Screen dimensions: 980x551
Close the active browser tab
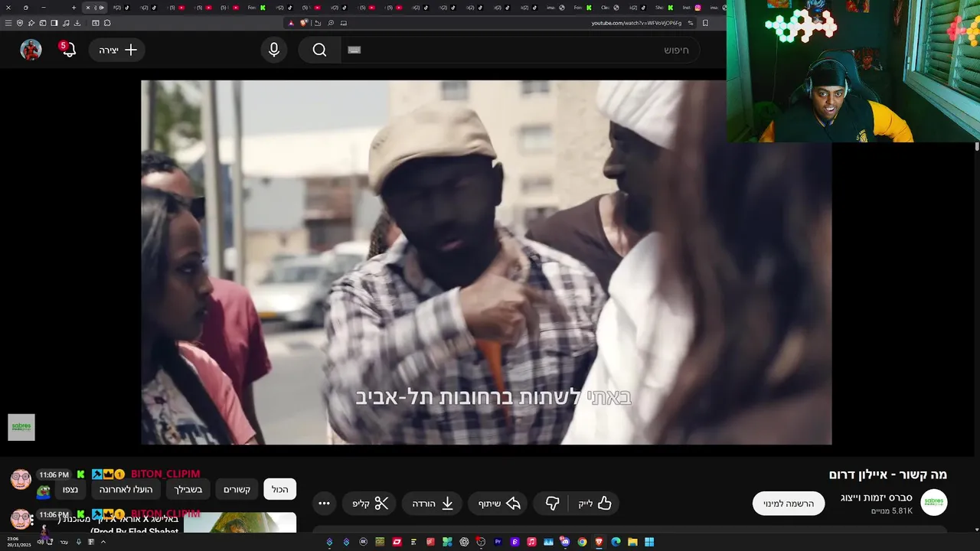[87, 8]
